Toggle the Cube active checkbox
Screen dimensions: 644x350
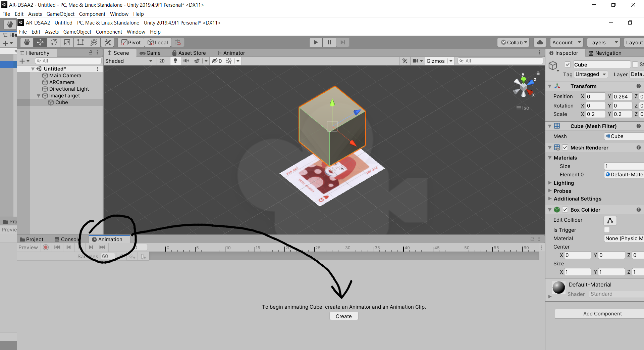568,64
